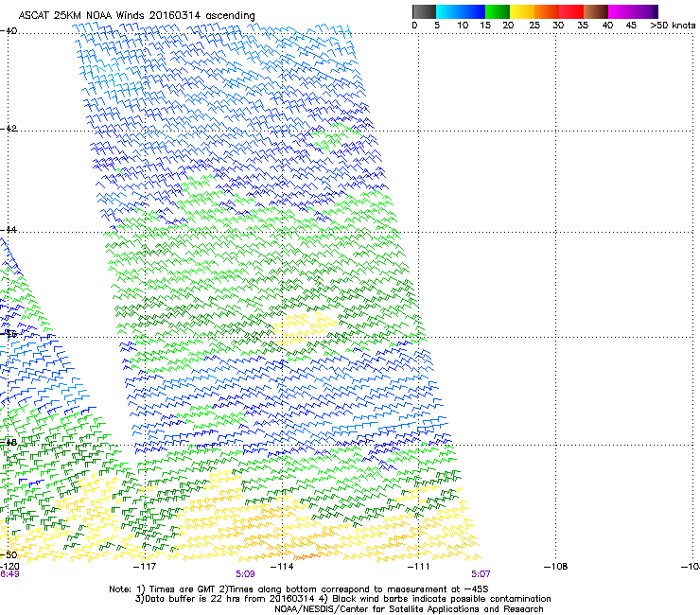The width and height of the screenshot is (700, 615).
Task: Click the red 30–35 knots legend swatch
Action: [571, 11]
